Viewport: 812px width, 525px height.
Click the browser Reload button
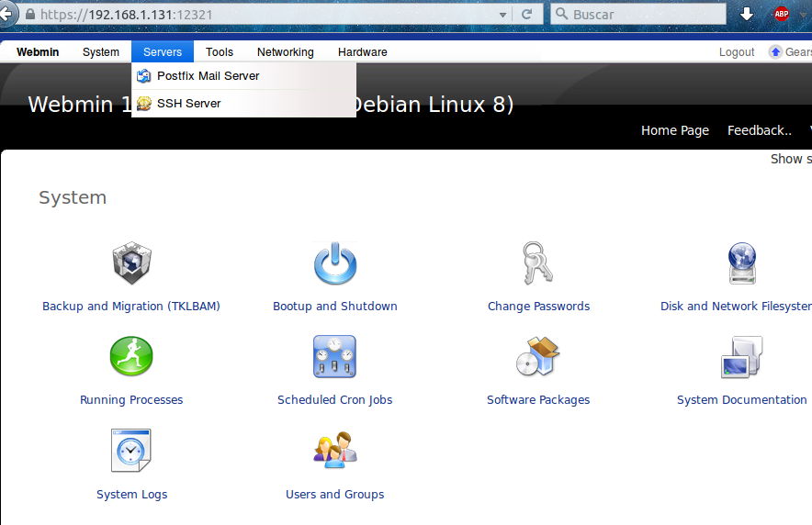527,15
